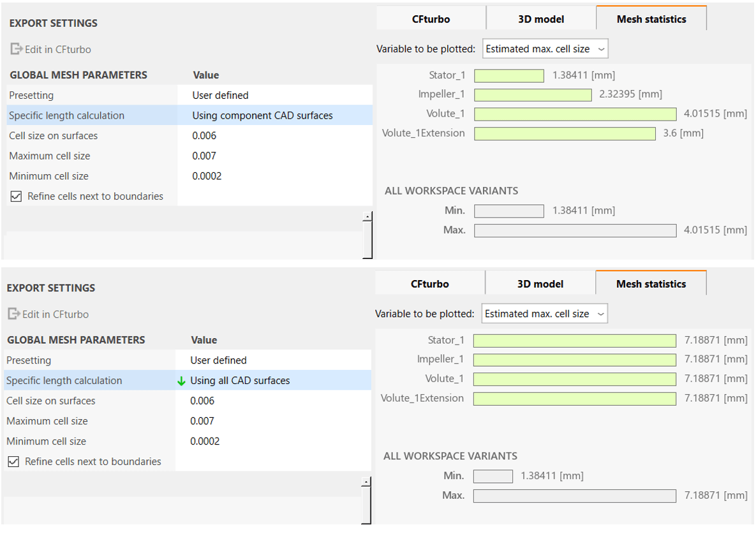Select the lower Presetting row label
This screenshot has height=548, width=756.
[29, 360]
